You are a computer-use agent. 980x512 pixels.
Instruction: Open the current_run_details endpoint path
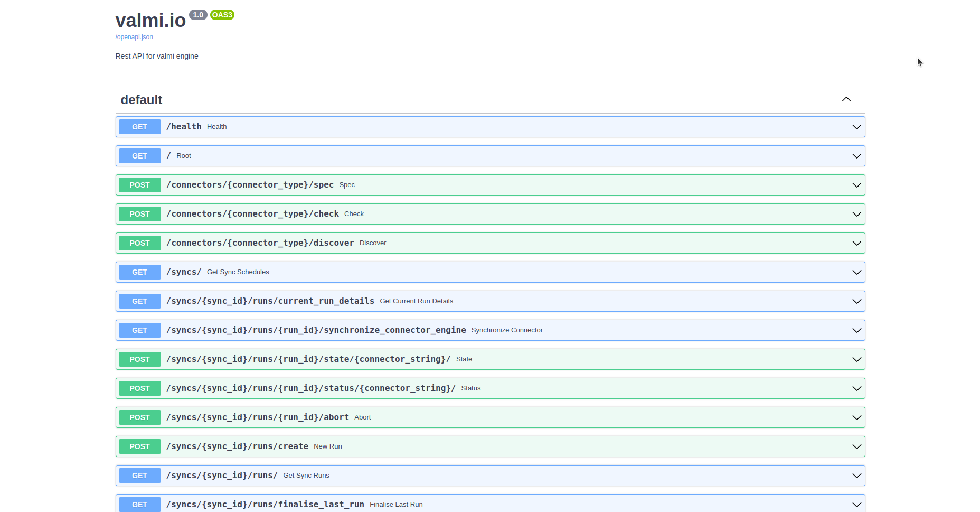pos(270,301)
